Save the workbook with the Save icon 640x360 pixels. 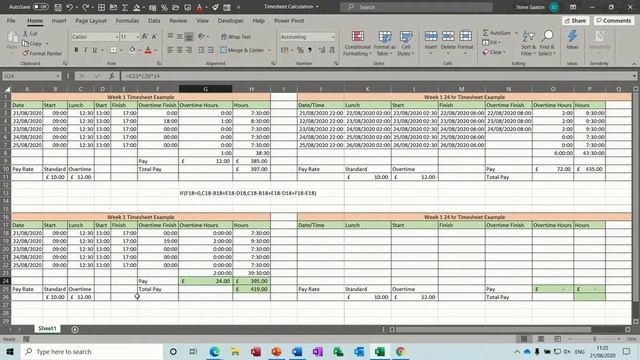(x=58, y=7)
